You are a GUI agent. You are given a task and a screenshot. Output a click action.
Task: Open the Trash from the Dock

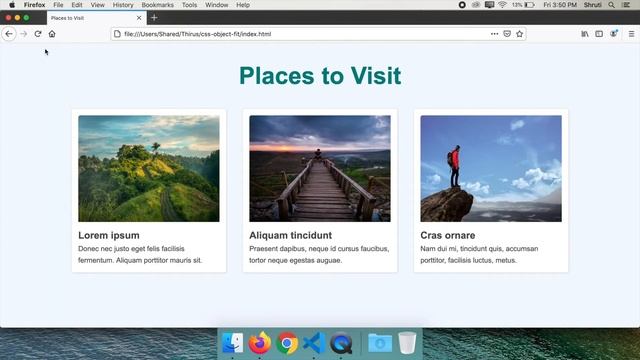(407, 343)
